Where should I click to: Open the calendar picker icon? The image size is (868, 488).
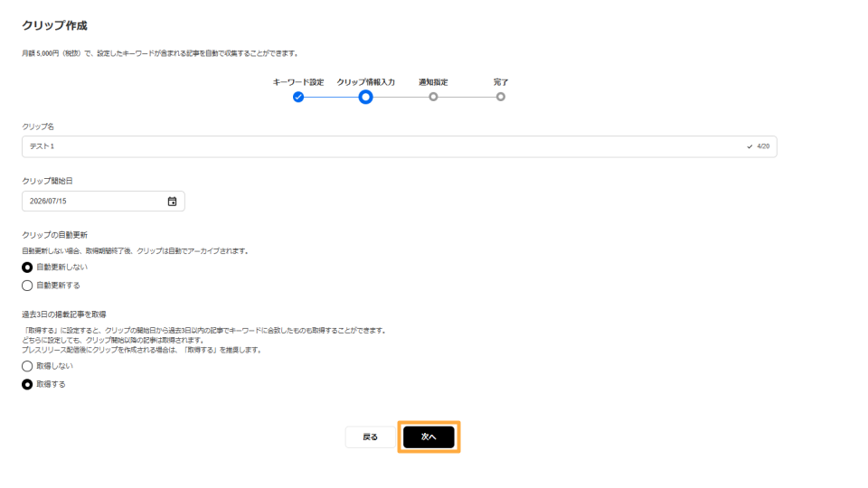coord(172,202)
